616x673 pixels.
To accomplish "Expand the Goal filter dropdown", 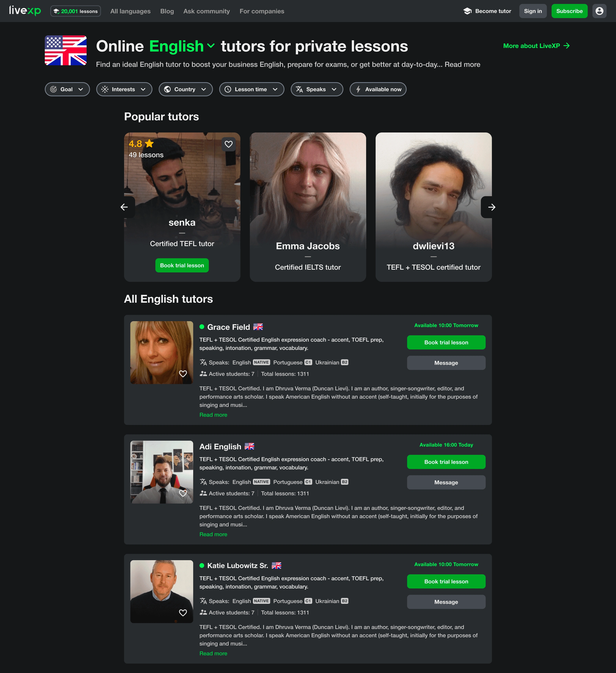I will 67,89.
